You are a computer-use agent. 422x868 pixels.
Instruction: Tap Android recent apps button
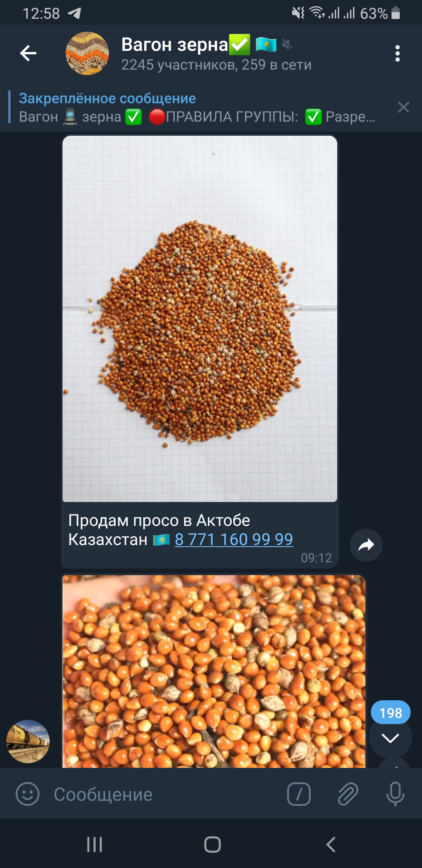pyautogui.click(x=95, y=844)
